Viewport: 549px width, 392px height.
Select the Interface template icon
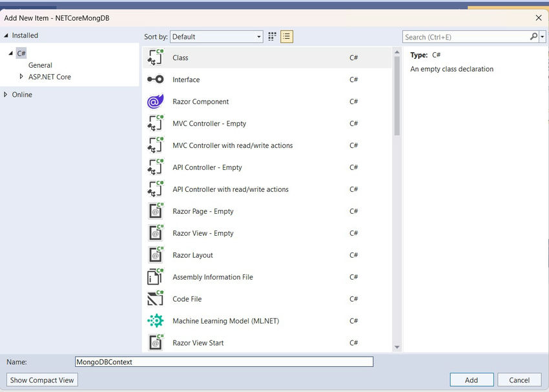click(156, 79)
